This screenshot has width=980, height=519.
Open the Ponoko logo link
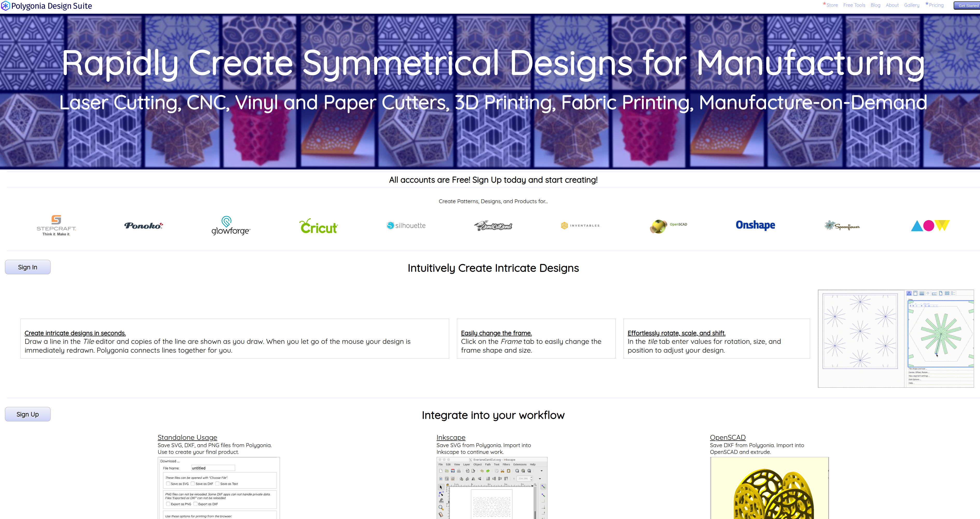click(x=143, y=226)
